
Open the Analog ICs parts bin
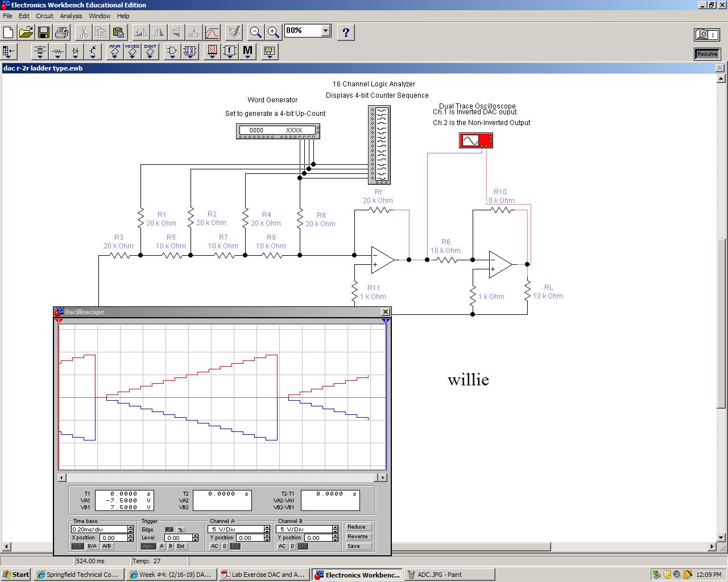(115, 52)
